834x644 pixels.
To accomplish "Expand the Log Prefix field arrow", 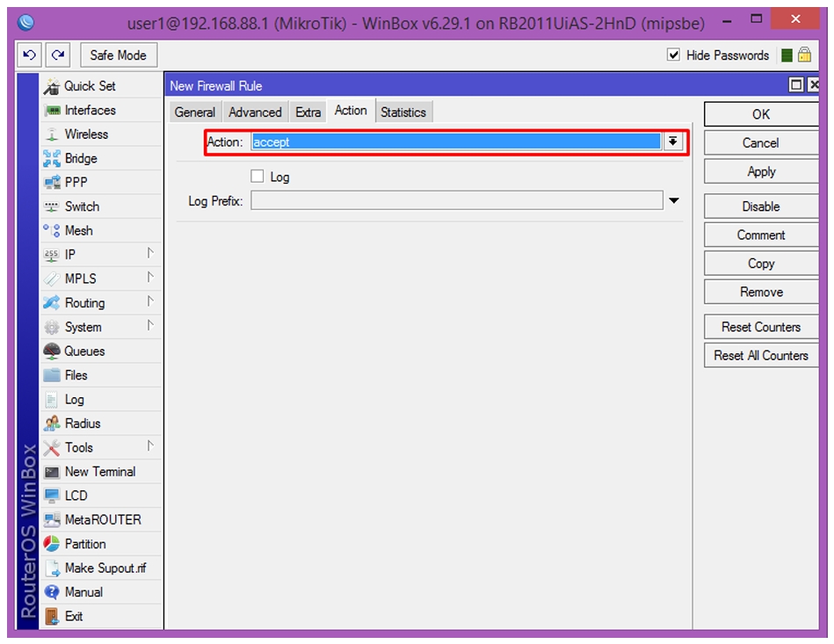I will [x=674, y=201].
